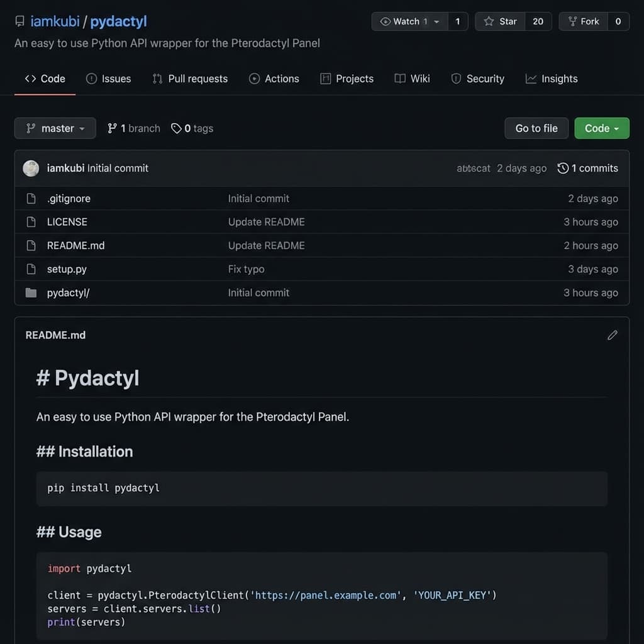Screen dimensions: 644x644
Task: Open the master branch selector
Action: 55,128
